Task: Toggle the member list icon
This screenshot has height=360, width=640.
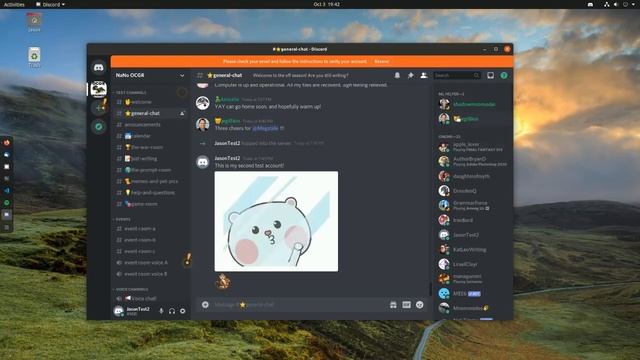Action: tap(424, 75)
